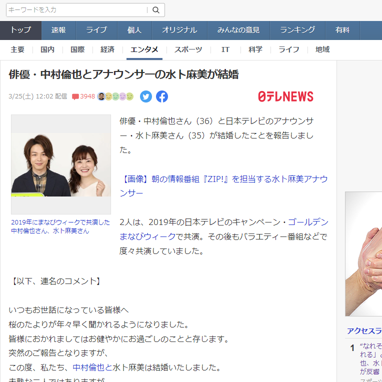Click the 中村倫也と name link
This screenshot has width=382, height=382.
tap(92, 368)
